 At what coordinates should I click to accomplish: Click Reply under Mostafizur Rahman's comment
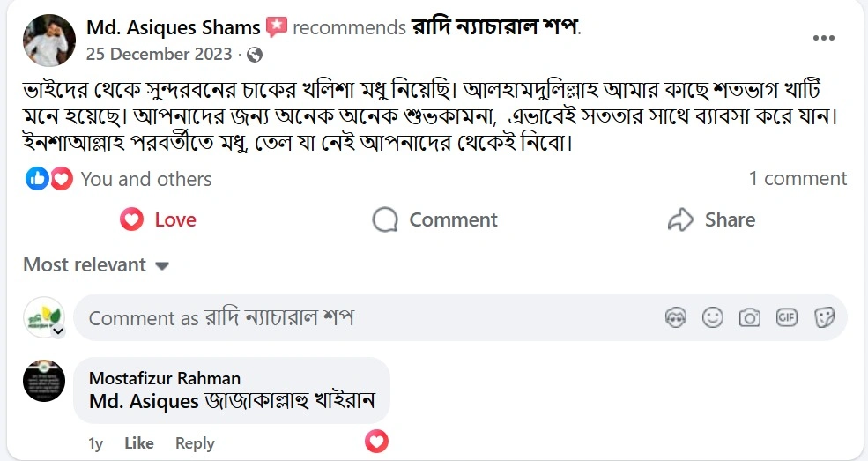coord(195,442)
